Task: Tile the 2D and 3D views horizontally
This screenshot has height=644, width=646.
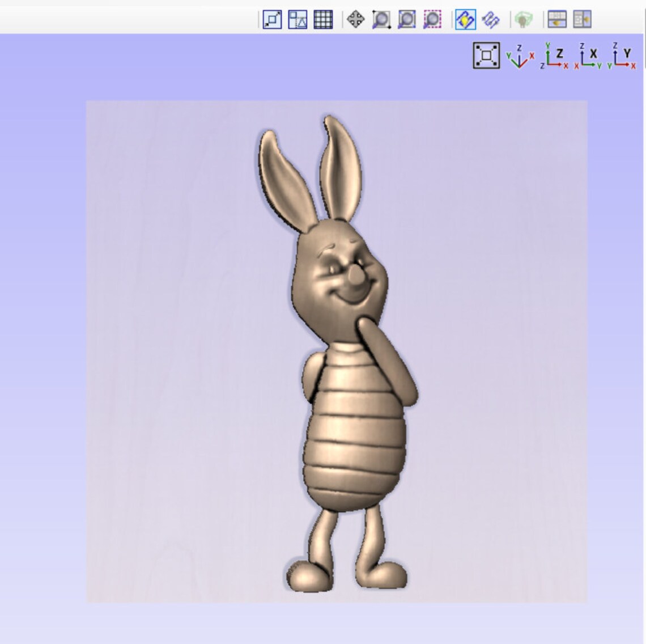Action: coord(556,20)
